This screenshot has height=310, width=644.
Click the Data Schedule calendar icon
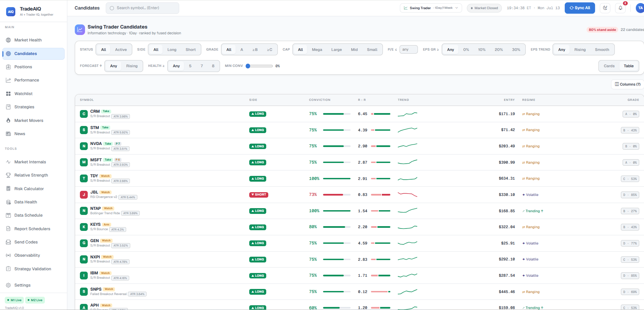[8, 215]
